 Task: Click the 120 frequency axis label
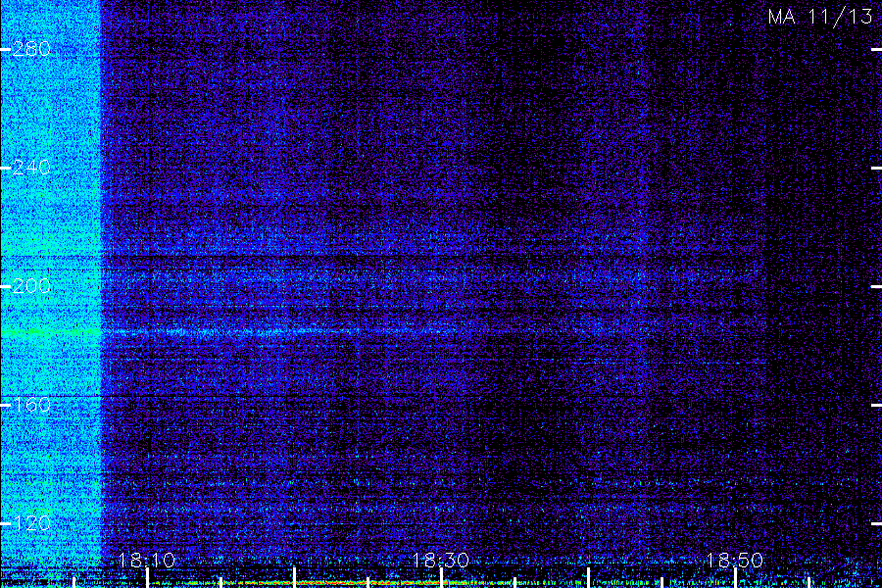[31, 524]
